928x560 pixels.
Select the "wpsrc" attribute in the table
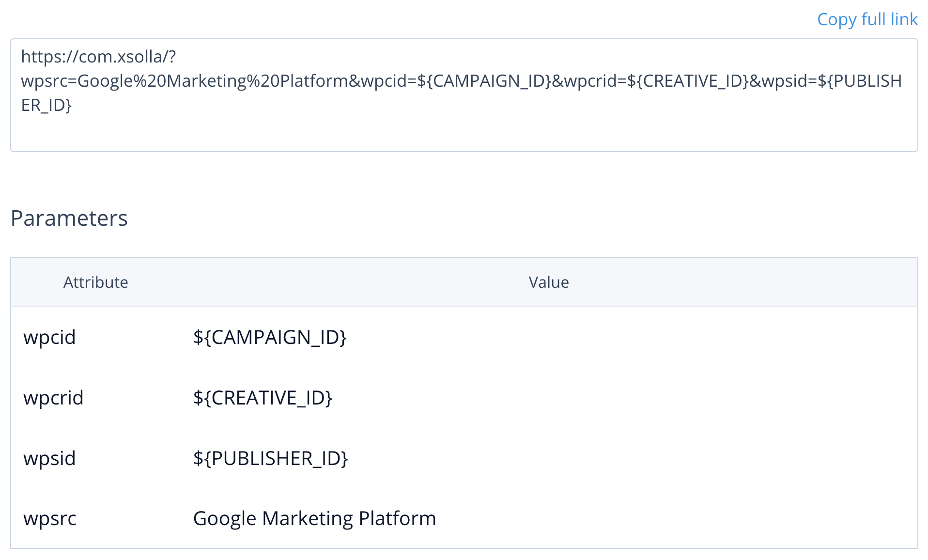(50, 518)
